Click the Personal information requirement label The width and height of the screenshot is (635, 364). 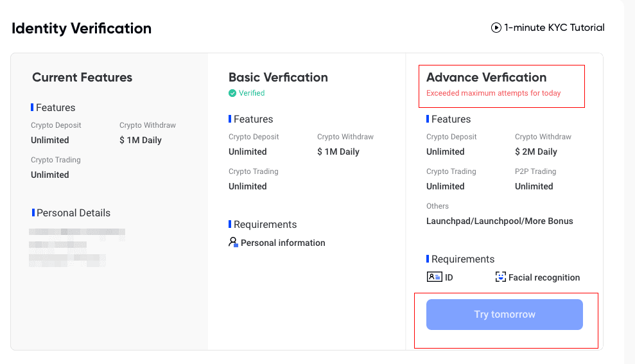click(283, 243)
